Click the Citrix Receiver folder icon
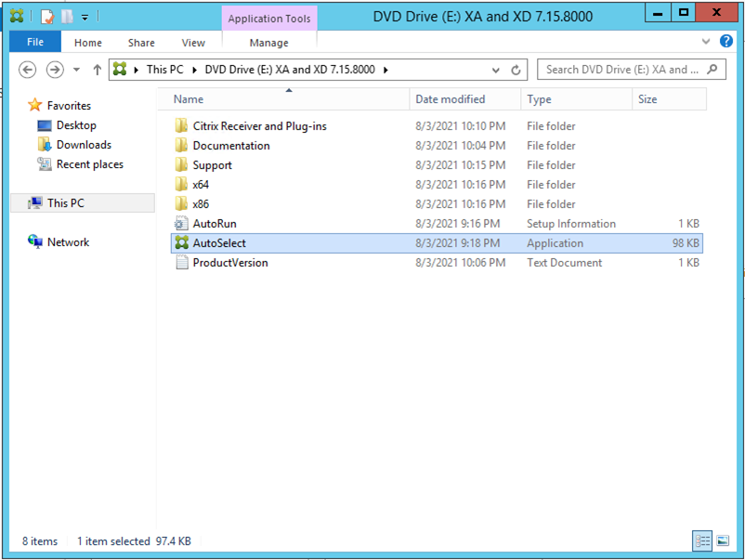The image size is (745, 560). tap(181, 126)
